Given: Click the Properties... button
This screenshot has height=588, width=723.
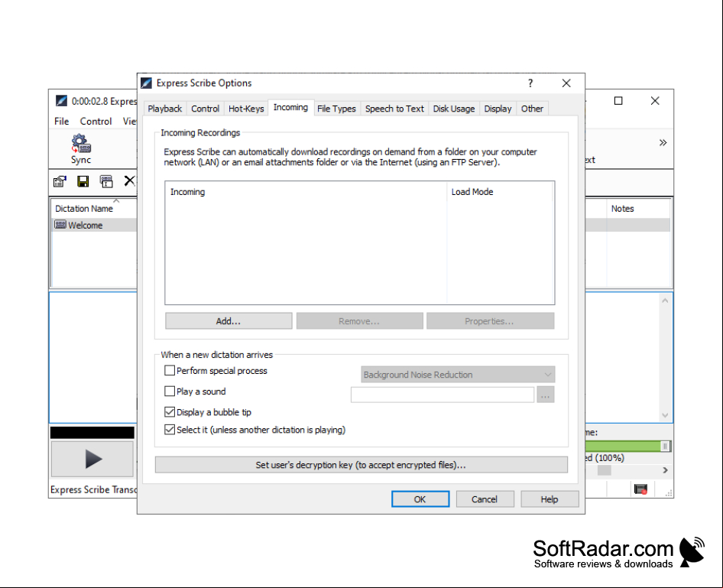Looking at the screenshot, I should coord(490,321).
